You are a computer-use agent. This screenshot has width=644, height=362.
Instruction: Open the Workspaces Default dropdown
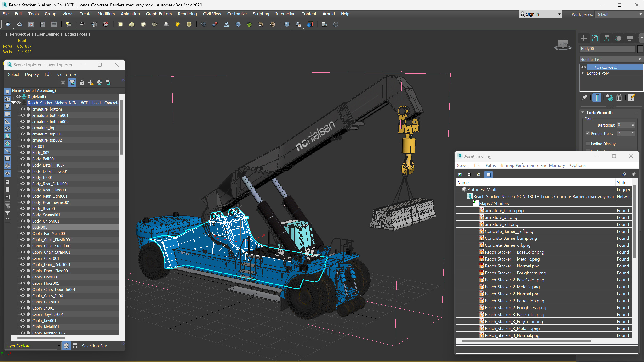coord(619,14)
